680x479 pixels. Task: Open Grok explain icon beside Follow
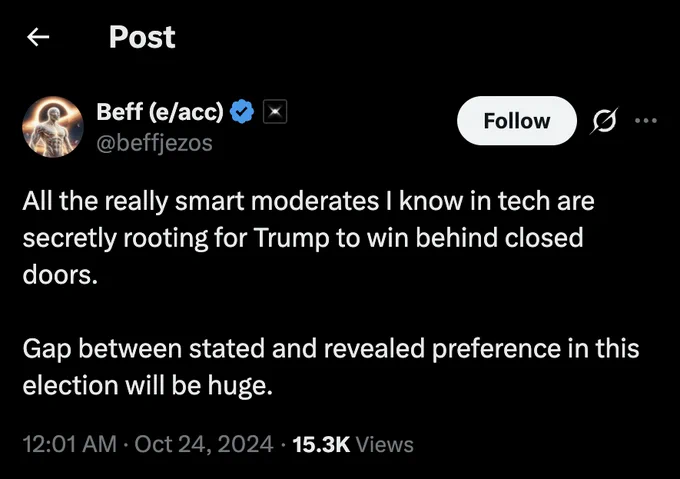coord(604,120)
